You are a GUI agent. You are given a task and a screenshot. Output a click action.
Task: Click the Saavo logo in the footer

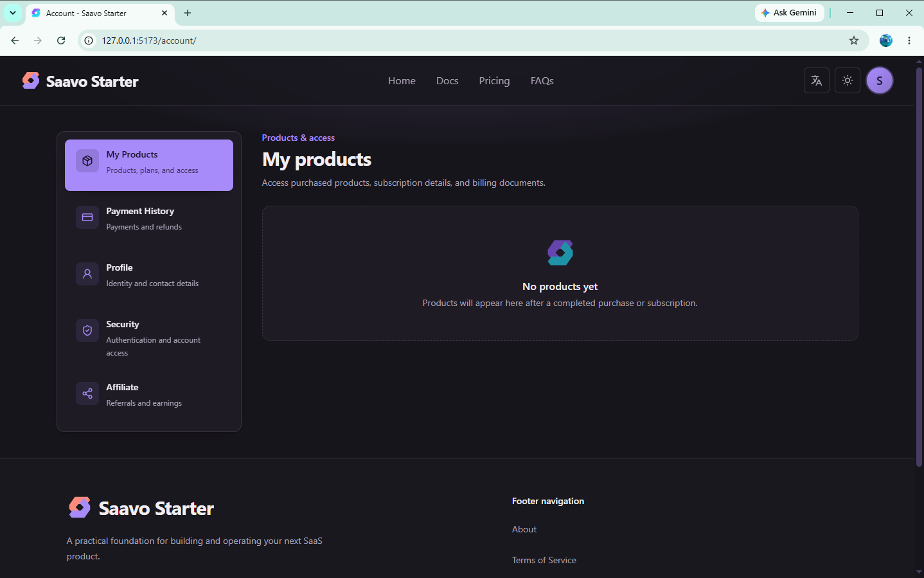[80, 507]
